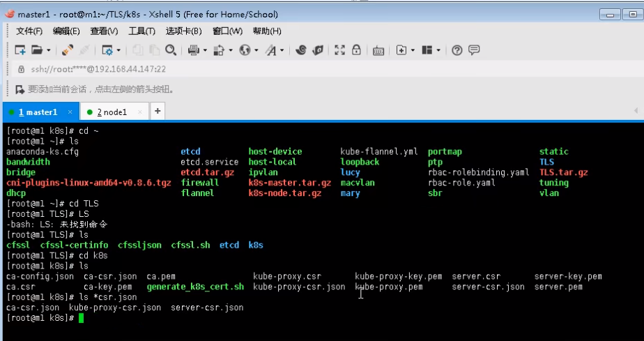Click k8s-master.tar.gz in the listing
The image size is (644, 341).
[x=289, y=183]
